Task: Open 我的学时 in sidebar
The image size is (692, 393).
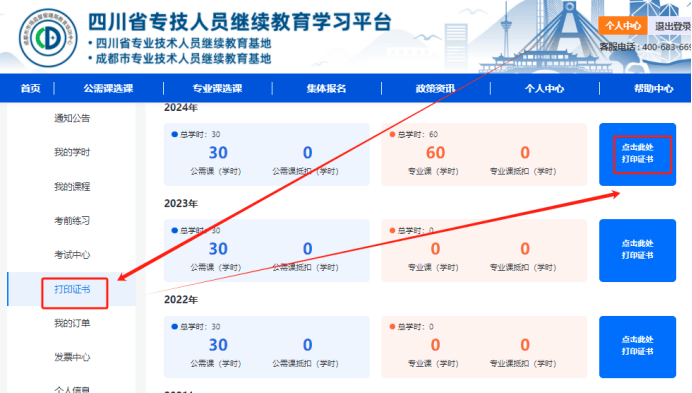Action: [72, 152]
